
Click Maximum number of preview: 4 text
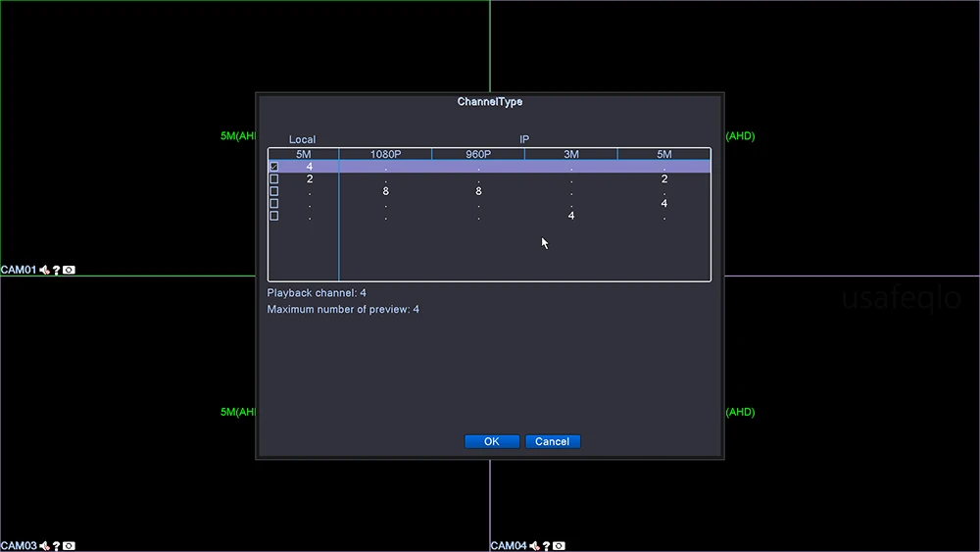click(343, 310)
